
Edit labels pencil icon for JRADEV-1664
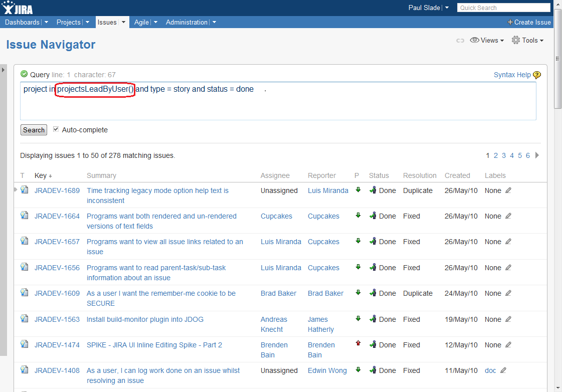[508, 216]
